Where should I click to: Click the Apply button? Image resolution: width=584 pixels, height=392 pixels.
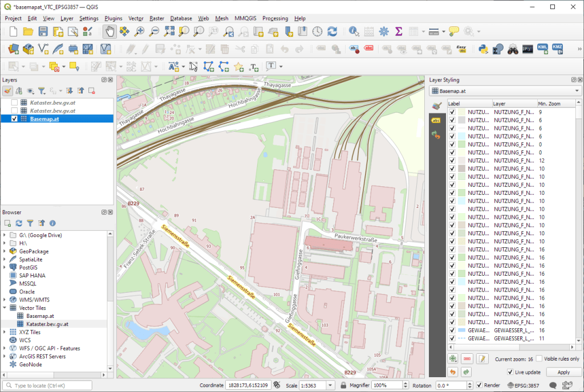coord(563,372)
